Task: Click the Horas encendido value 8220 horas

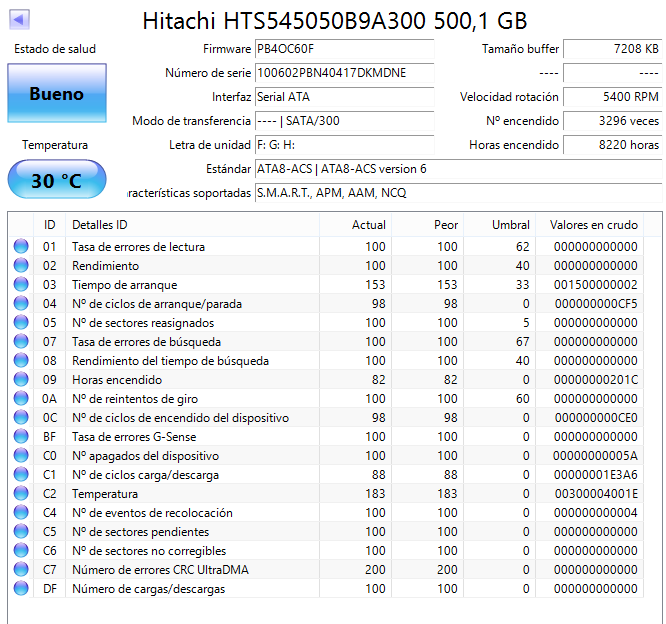Action: [x=612, y=145]
